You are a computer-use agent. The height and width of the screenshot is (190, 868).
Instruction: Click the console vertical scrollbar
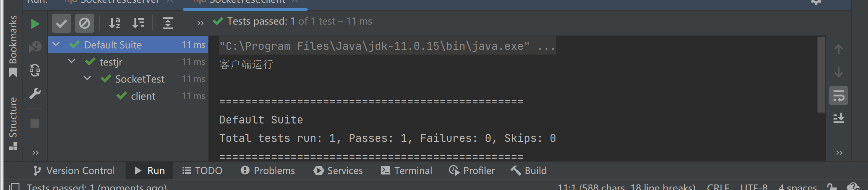tap(821, 75)
